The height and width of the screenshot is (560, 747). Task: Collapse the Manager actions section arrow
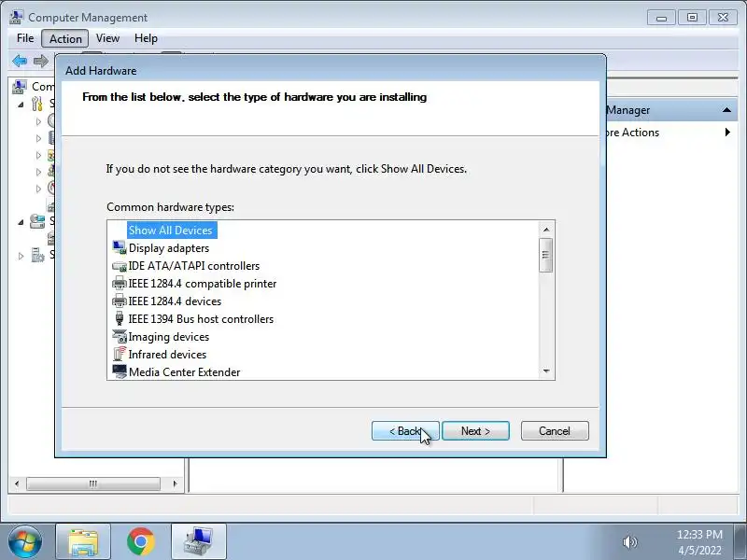coord(726,110)
